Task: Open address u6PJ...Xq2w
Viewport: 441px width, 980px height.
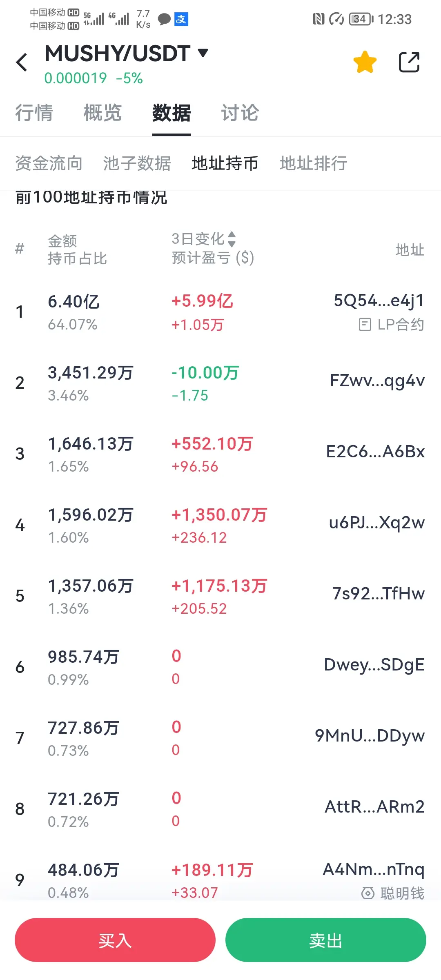Action: click(x=377, y=523)
